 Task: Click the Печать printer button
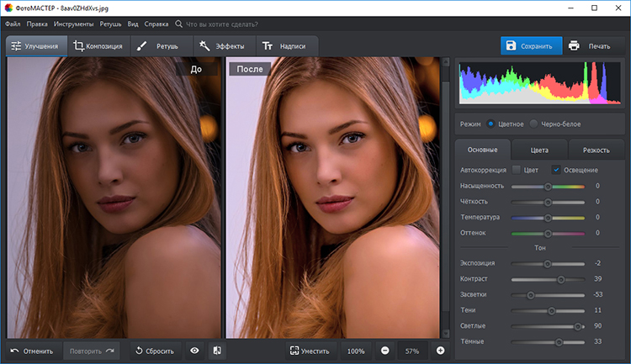coord(589,46)
